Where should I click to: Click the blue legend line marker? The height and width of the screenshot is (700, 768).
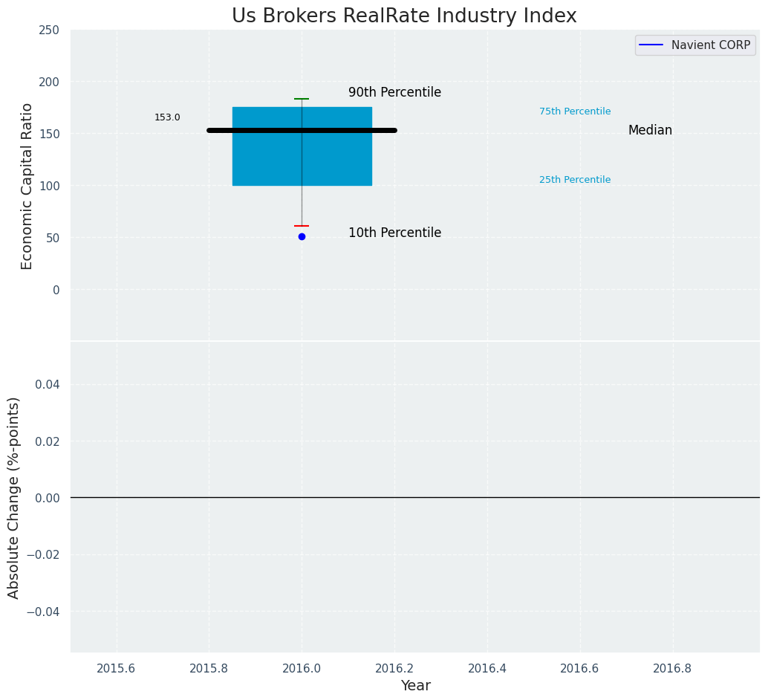click(651, 45)
